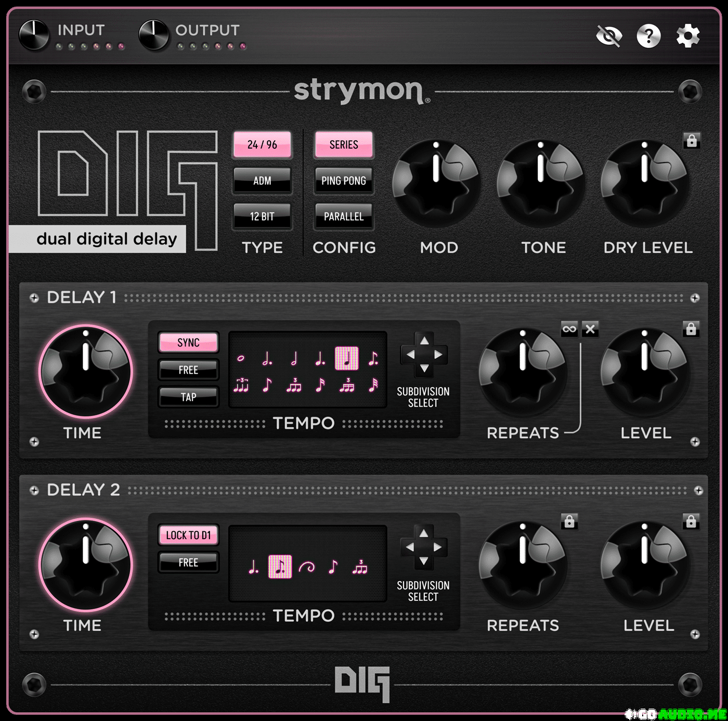Select the 12 BIT delay type
This screenshot has width=728, height=721.
[262, 216]
